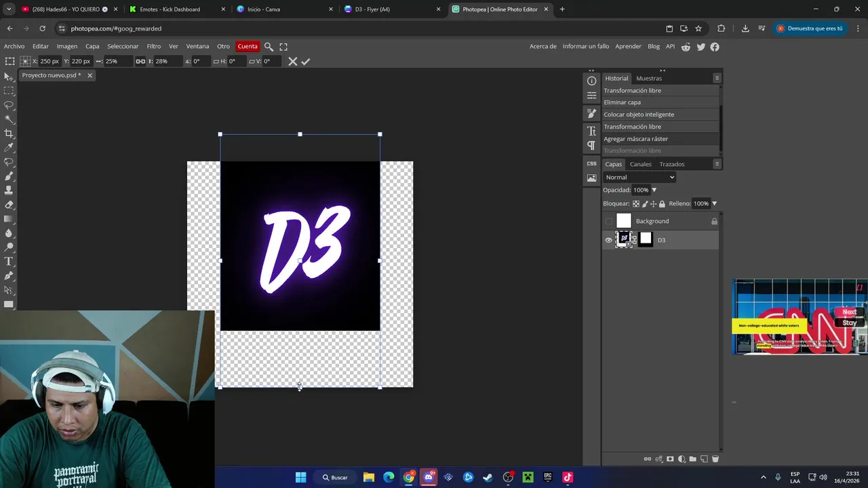Toggle Background layer lock icon
This screenshot has height=488, width=868.
coord(714,221)
